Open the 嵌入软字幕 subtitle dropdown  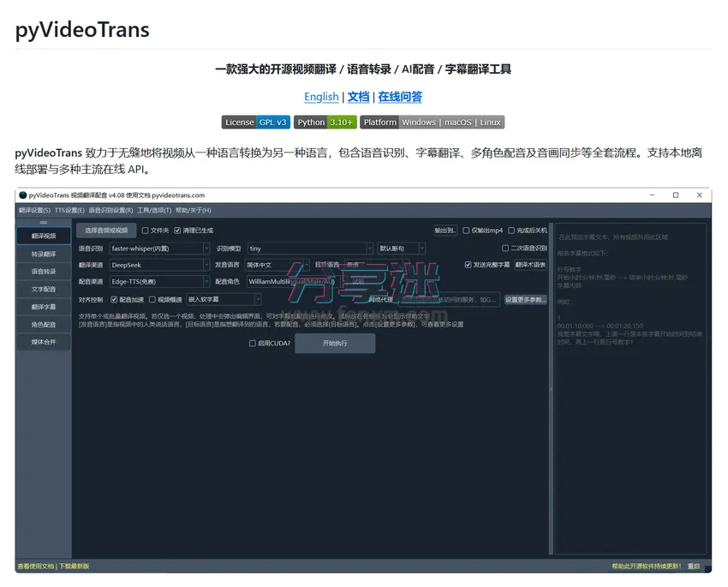pyautogui.click(x=224, y=300)
